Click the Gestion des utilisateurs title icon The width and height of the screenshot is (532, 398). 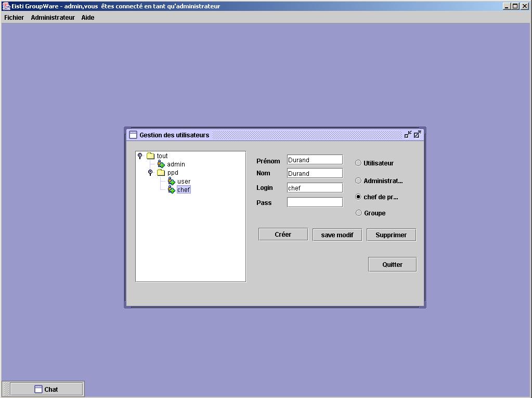[x=133, y=135]
